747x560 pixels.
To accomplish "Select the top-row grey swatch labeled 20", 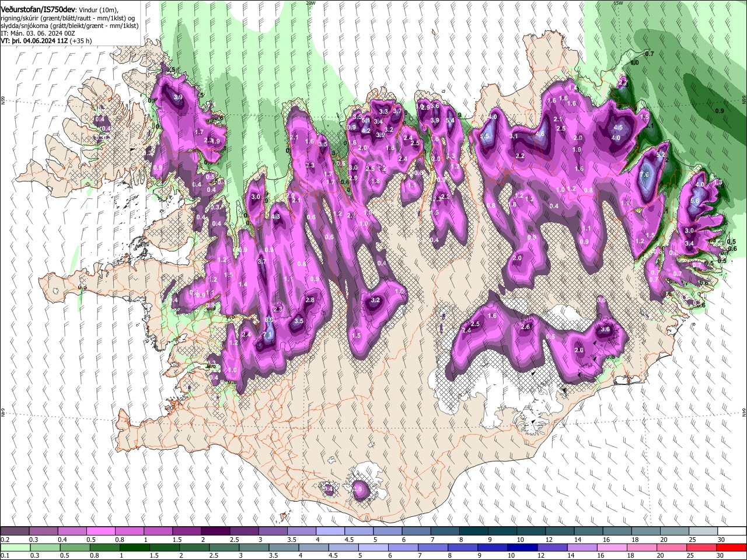I will pos(675,531).
